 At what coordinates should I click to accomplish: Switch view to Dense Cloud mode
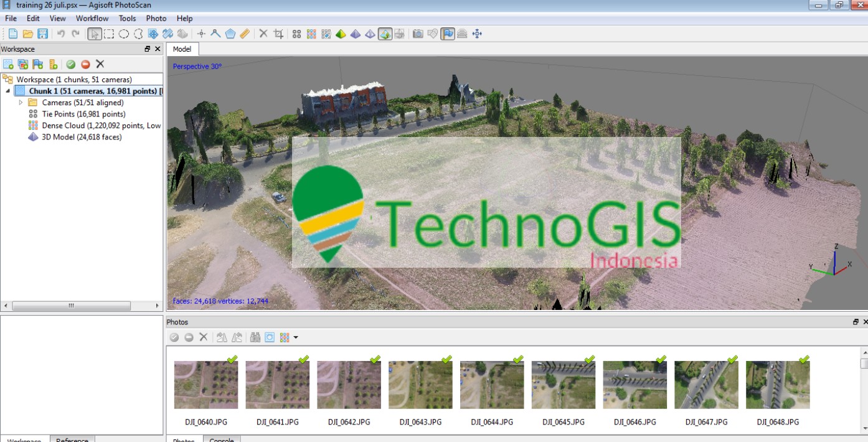coord(311,34)
